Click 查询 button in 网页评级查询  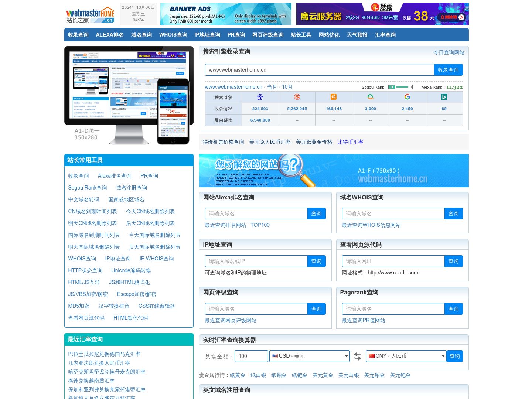(x=316, y=309)
